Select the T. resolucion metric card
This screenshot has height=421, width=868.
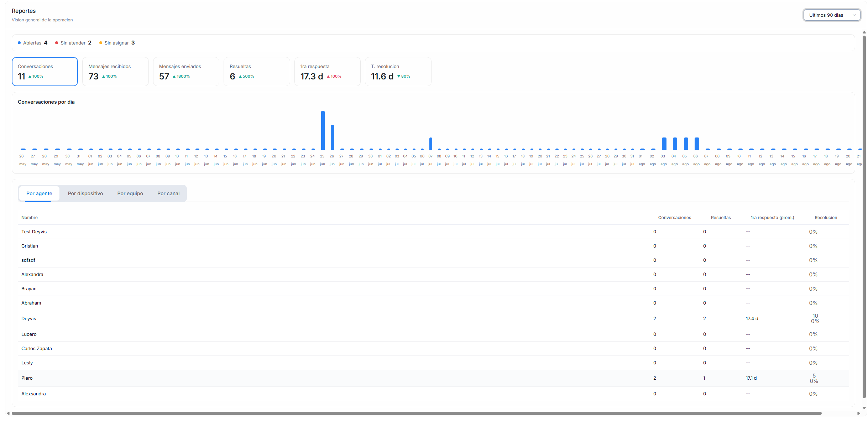[x=398, y=72]
